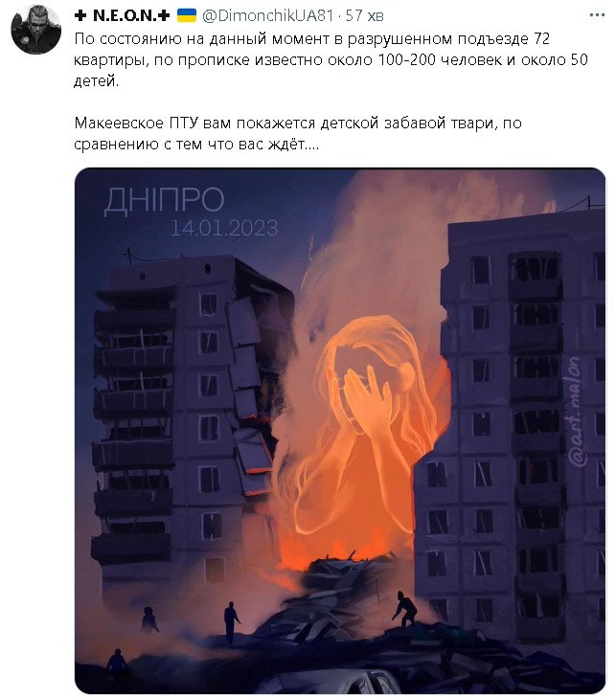Click the standing silhouette near the fire

coord(231,621)
